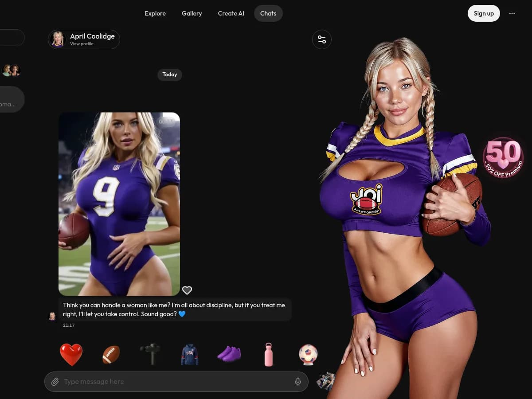Screen dimensions: 532x399
Task: Send the football gift
Action: pyautogui.click(x=111, y=355)
